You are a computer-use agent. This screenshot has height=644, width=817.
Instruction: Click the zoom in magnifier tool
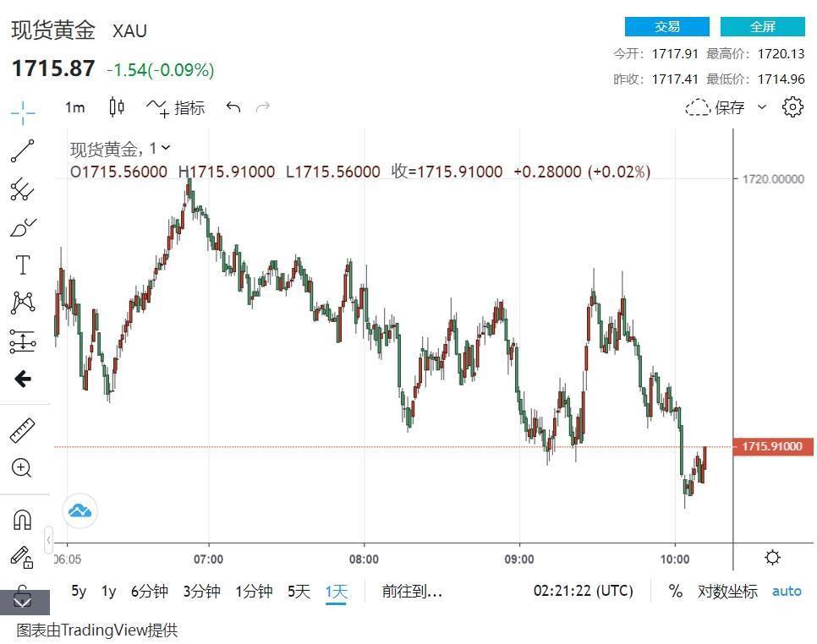21,467
